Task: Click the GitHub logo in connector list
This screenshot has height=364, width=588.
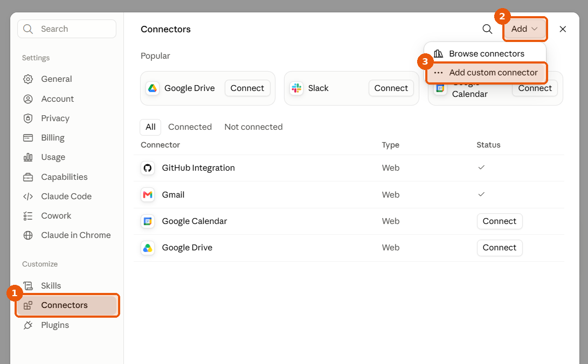Action: 148,168
